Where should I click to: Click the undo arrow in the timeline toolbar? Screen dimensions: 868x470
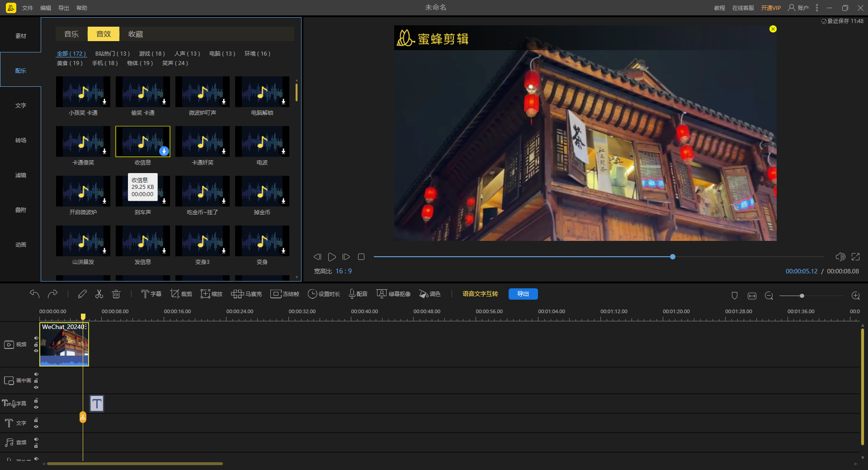click(x=34, y=294)
